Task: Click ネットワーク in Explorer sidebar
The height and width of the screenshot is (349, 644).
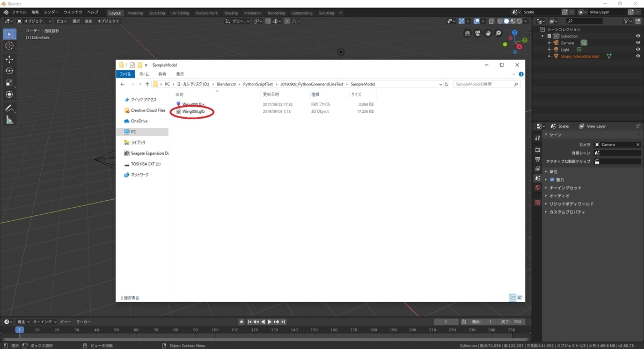Action: (x=140, y=174)
